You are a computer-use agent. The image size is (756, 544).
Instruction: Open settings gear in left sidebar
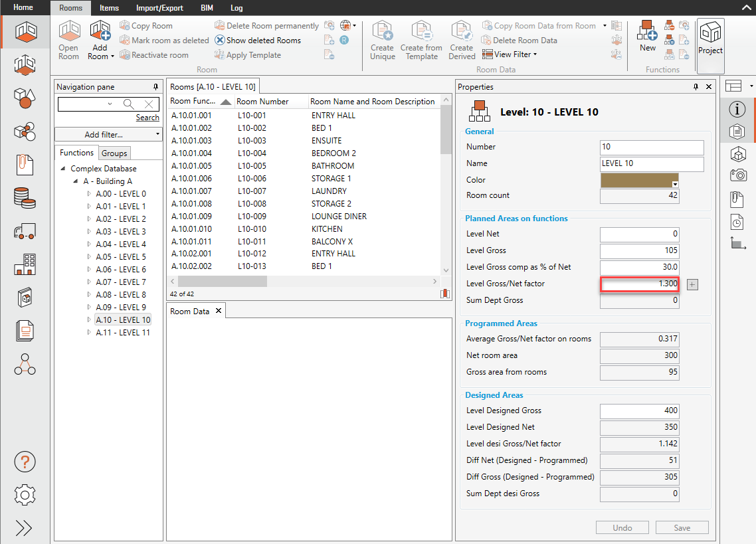pyautogui.click(x=25, y=495)
